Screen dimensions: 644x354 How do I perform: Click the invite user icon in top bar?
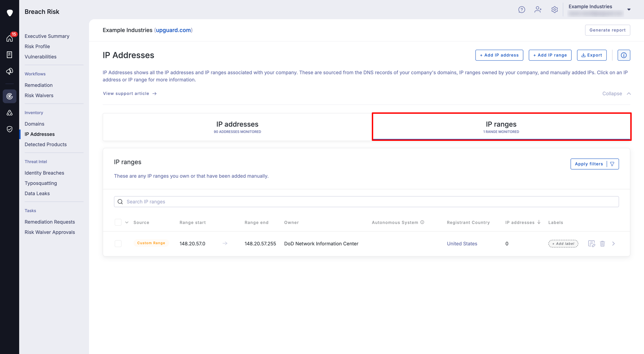pyautogui.click(x=538, y=9)
